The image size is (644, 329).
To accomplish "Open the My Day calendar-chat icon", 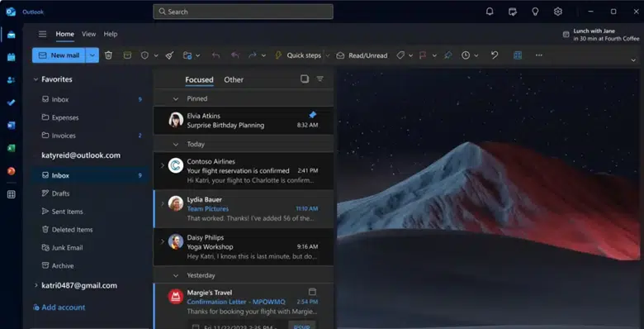I will 513,12.
